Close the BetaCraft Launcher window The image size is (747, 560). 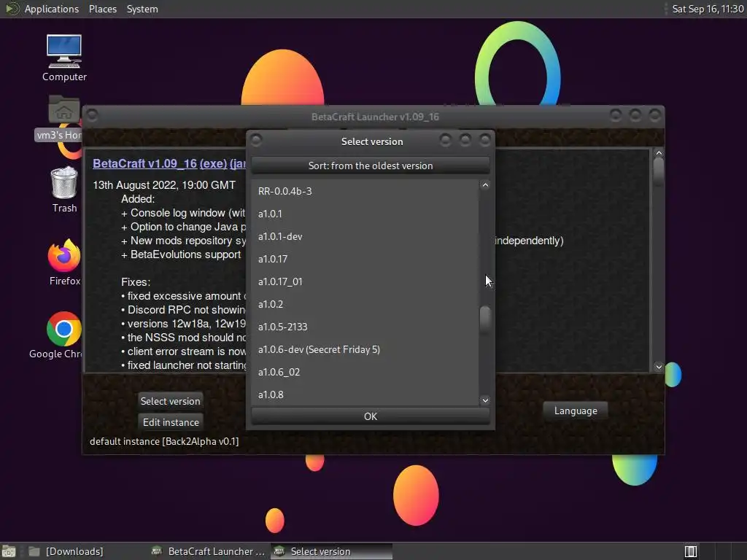point(654,115)
